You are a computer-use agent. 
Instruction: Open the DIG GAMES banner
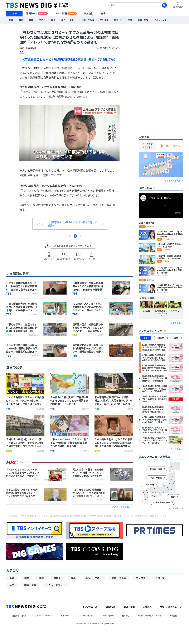pos(34,551)
